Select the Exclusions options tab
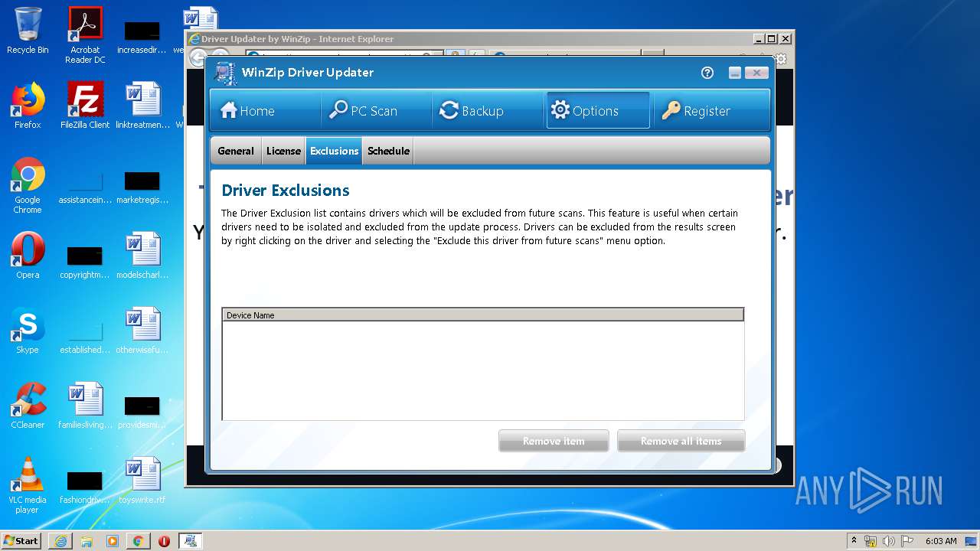Viewport: 980px width, 551px height. click(334, 151)
